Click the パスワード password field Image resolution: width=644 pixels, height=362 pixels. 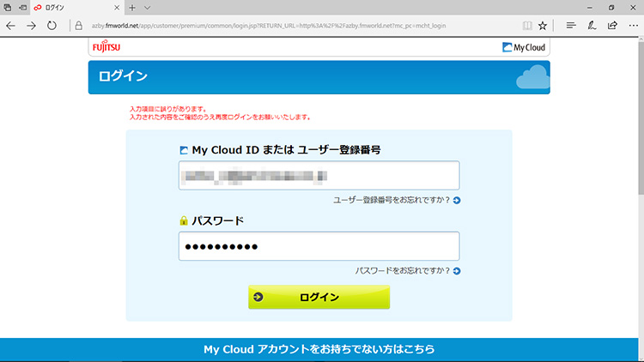coord(319,246)
